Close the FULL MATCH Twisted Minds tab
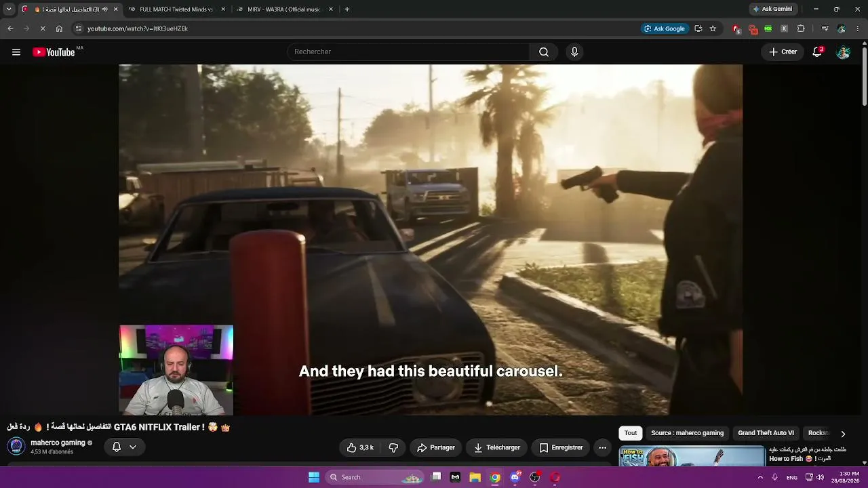Screen dimensions: 868x488 click(x=223, y=9)
